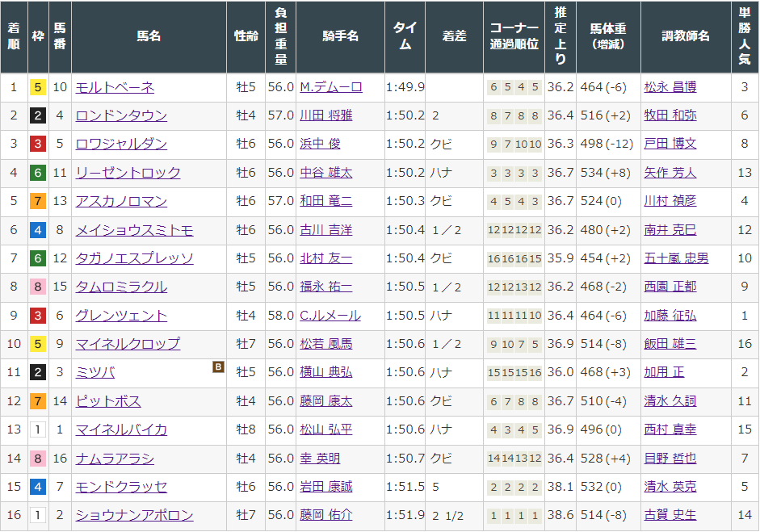Open jockey profile 浜中 俊

tap(320, 144)
